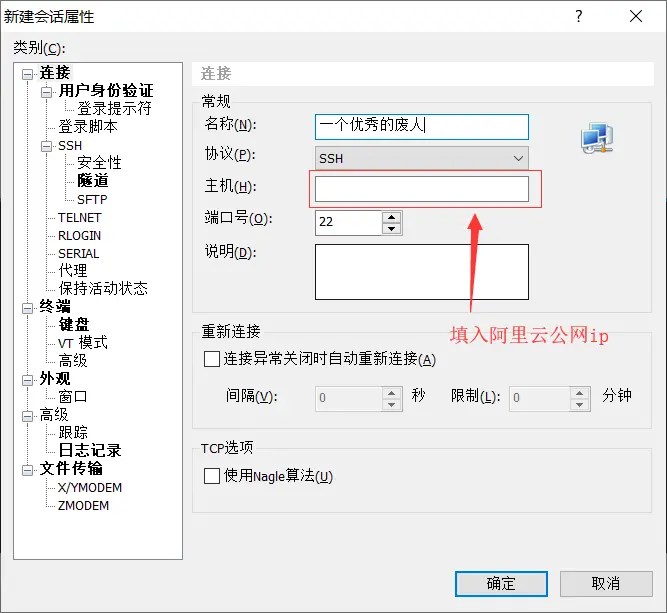The height and width of the screenshot is (613, 667).
Task: Select 登录提示符 tree item
Action: [114, 108]
